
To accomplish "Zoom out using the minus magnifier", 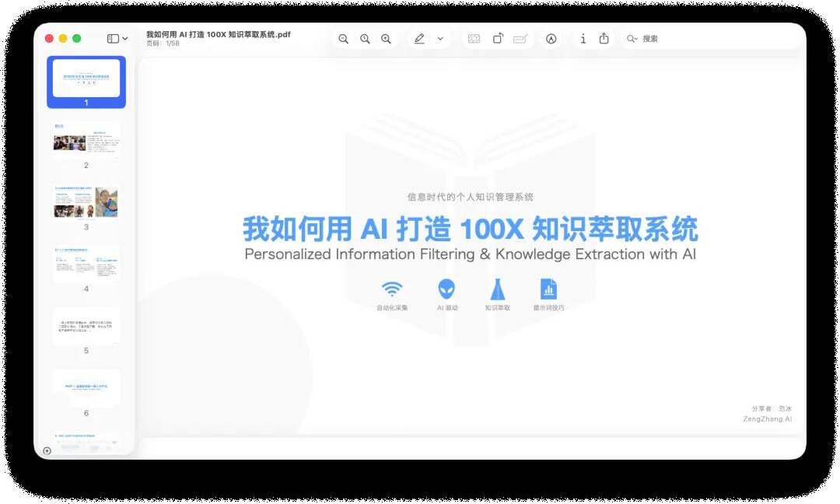I will pos(344,39).
